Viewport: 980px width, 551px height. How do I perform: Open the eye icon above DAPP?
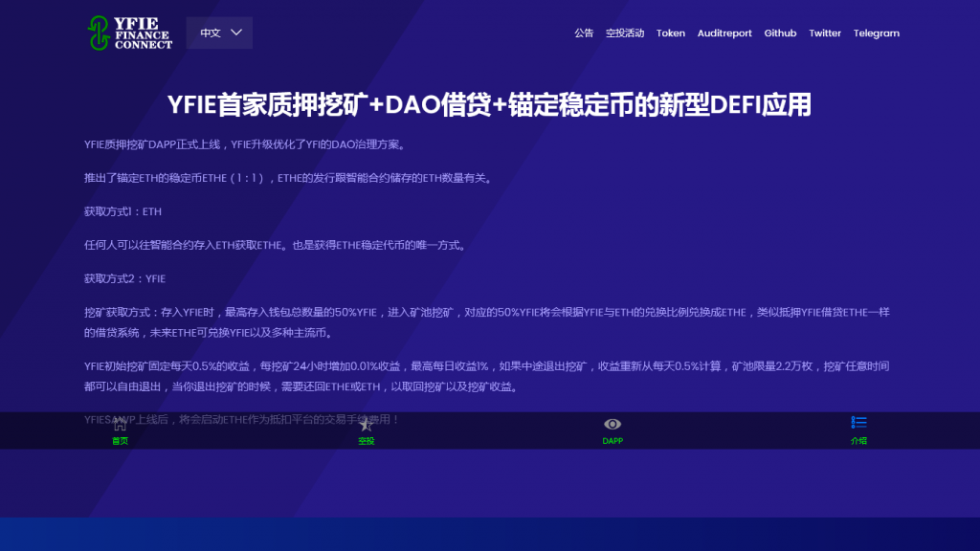tap(612, 424)
